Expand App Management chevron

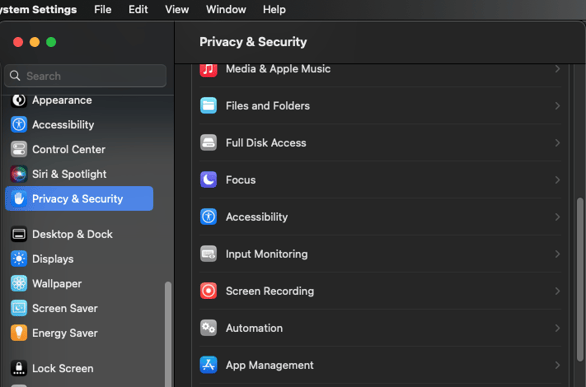[557, 365]
